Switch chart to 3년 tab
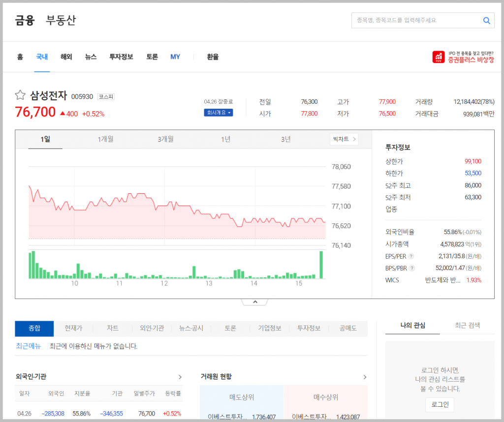504x422 pixels. click(x=286, y=139)
